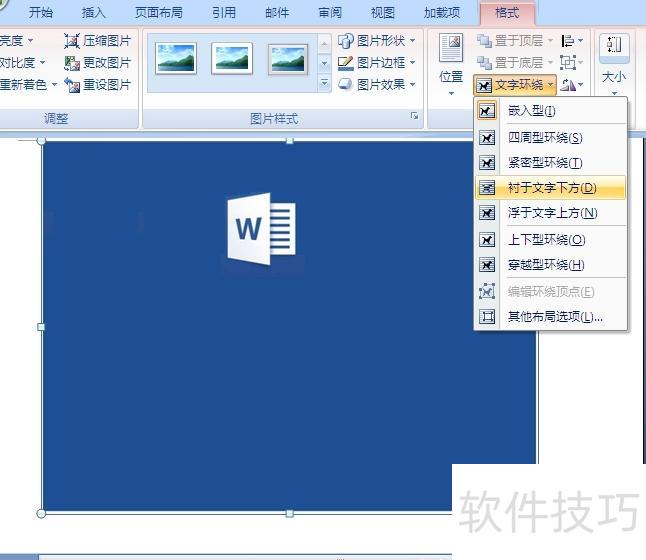Image resolution: width=646 pixels, height=560 pixels.
Task: Open Picture Border (图片边框) options
Action: pyautogui.click(x=376, y=63)
